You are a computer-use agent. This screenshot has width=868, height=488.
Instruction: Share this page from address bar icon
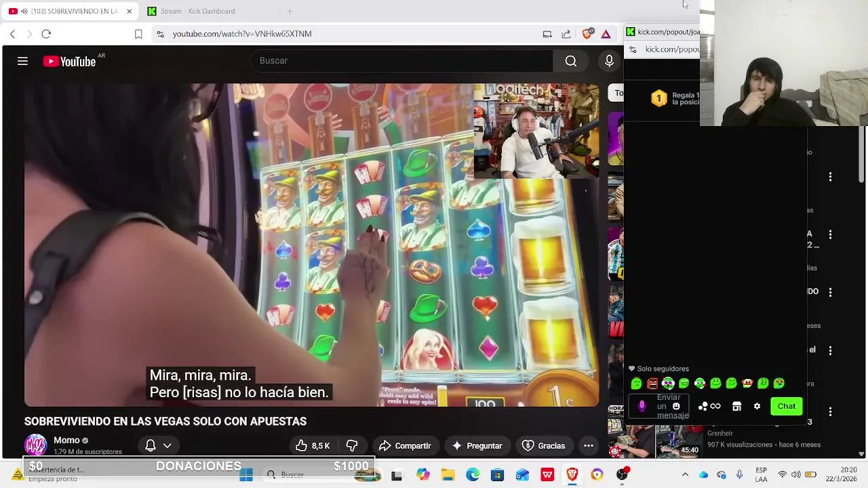(x=566, y=34)
